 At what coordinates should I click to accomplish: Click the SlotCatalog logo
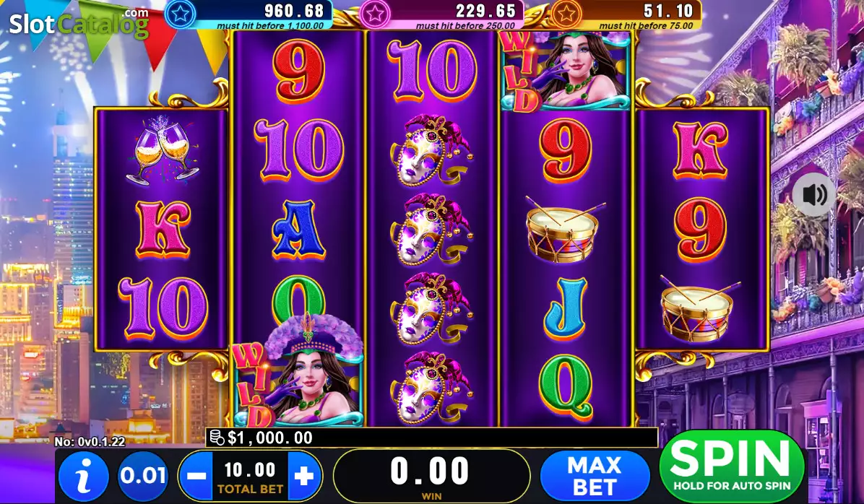pyautogui.click(x=79, y=23)
